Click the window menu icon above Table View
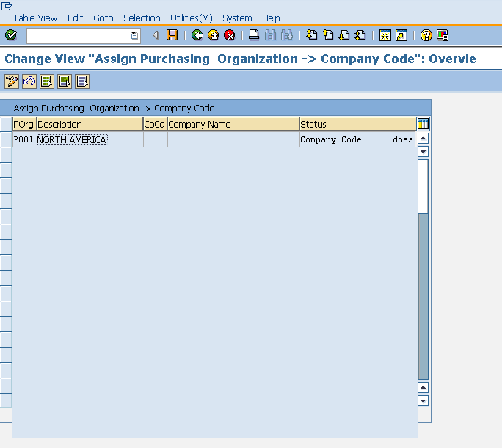 tap(7, 6)
